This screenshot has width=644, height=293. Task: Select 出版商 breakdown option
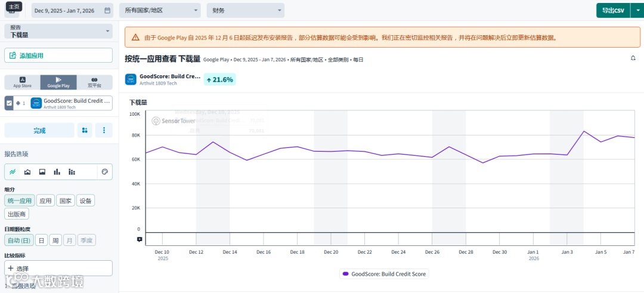[x=17, y=214]
